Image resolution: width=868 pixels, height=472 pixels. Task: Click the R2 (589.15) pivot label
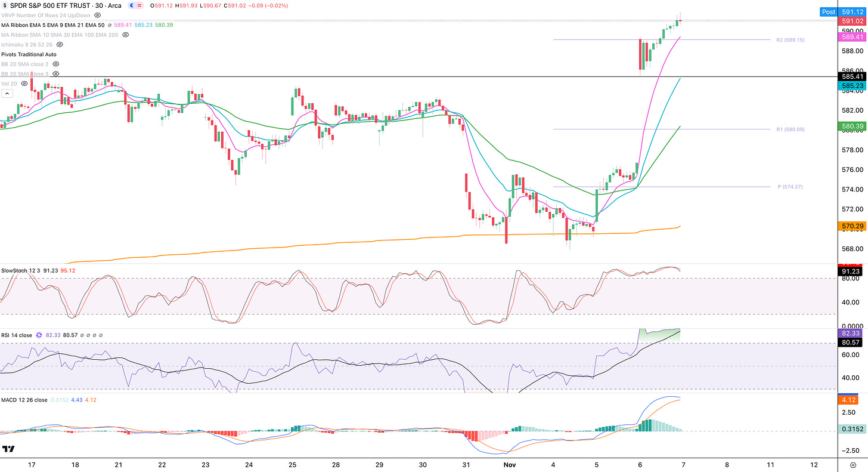click(789, 39)
